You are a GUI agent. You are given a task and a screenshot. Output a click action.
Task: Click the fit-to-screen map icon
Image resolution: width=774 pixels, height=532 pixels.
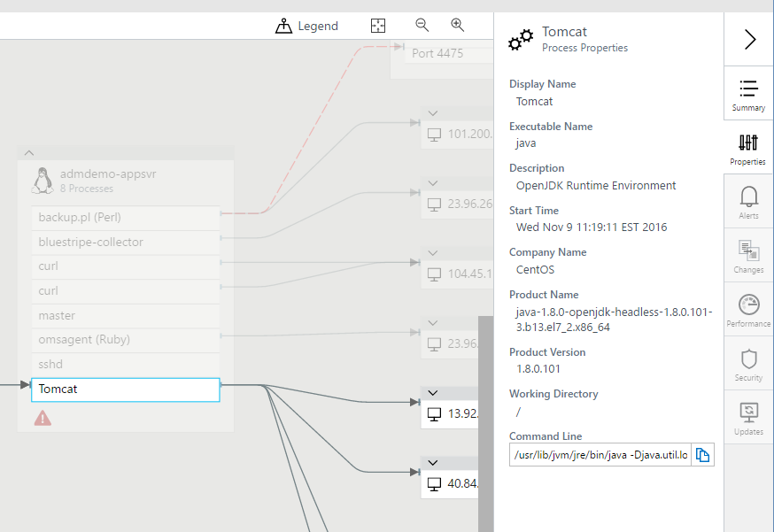[378, 26]
